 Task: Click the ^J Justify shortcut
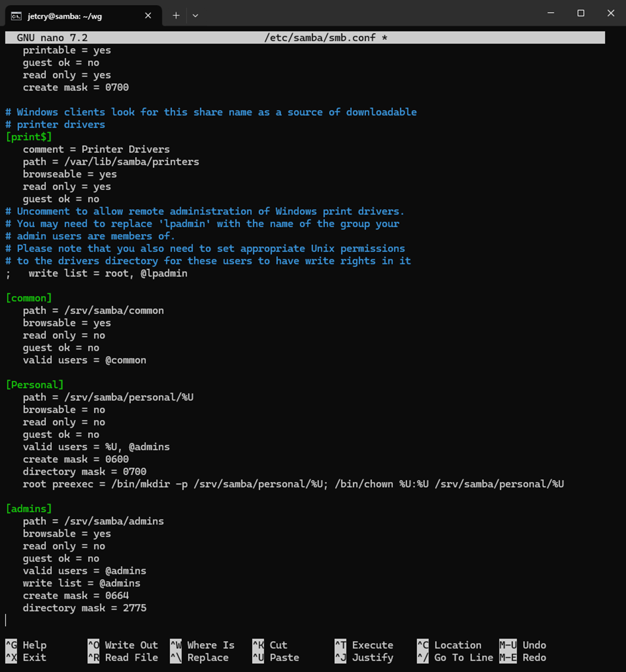[364, 658]
